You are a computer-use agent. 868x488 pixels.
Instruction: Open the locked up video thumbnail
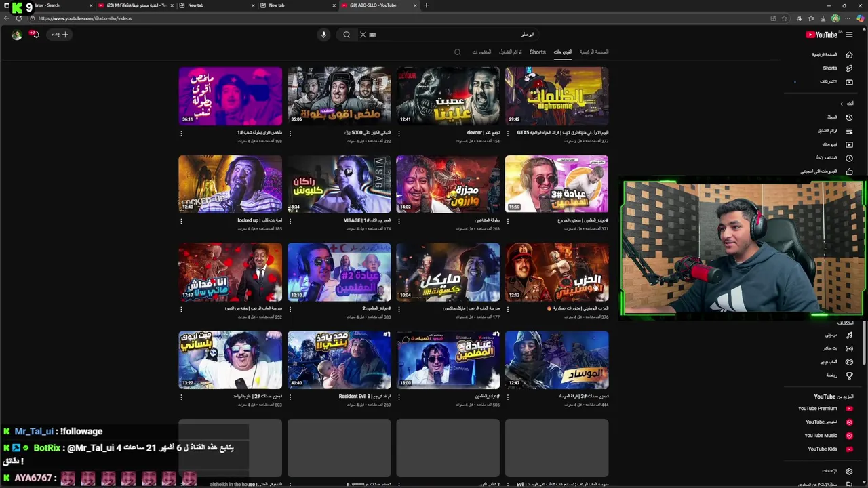pos(231,184)
